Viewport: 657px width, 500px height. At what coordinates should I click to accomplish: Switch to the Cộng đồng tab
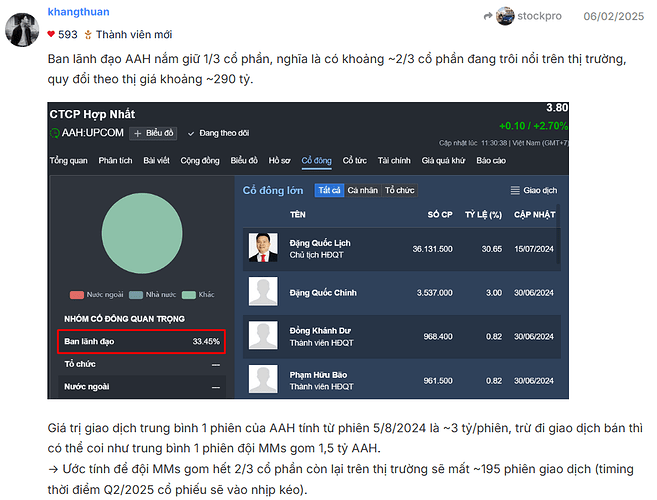pos(200,161)
